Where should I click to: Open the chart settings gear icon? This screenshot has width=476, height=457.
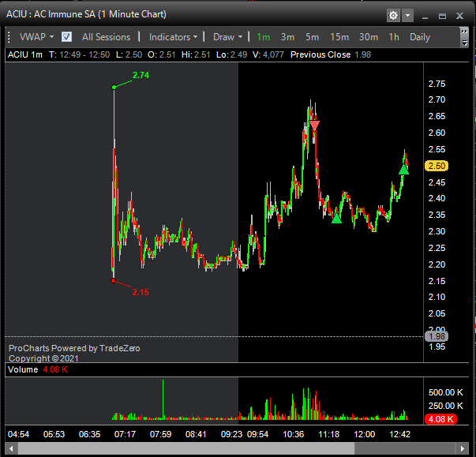click(x=393, y=15)
